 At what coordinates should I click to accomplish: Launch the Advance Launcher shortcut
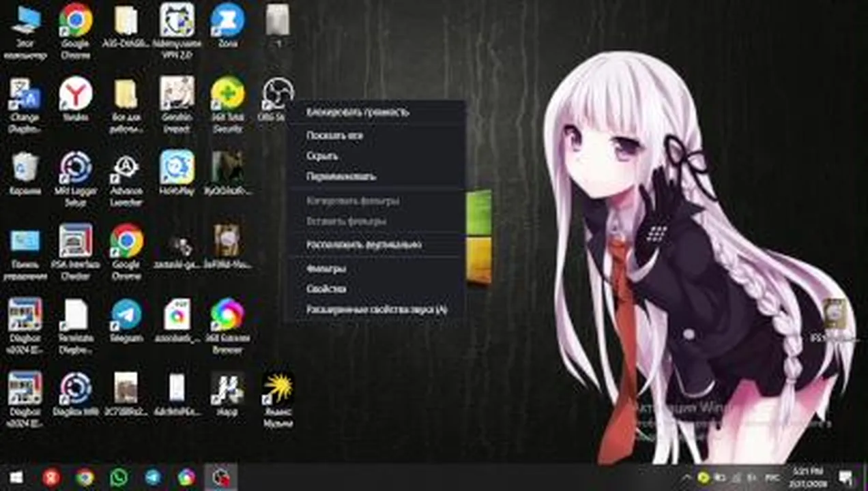[126, 179]
